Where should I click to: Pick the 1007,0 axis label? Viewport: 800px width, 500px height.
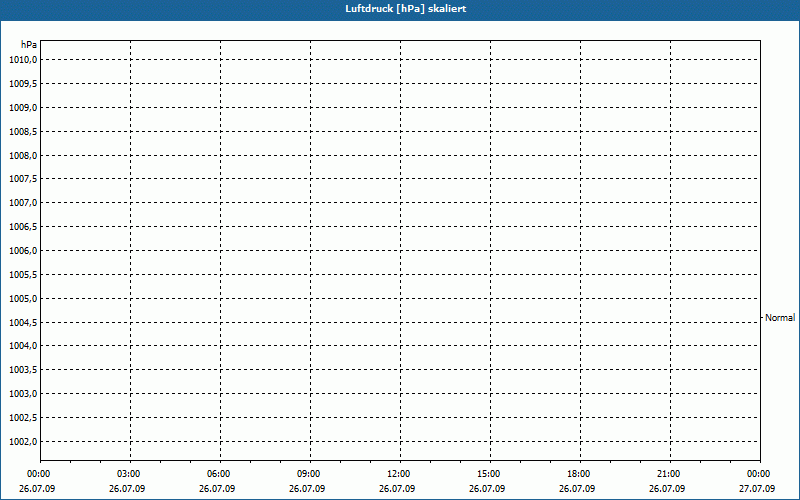[23, 203]
